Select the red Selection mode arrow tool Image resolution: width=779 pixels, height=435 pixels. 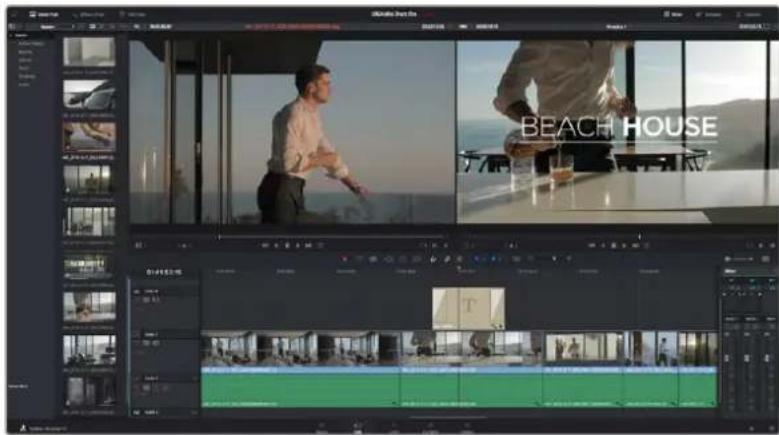click(344, 259)
